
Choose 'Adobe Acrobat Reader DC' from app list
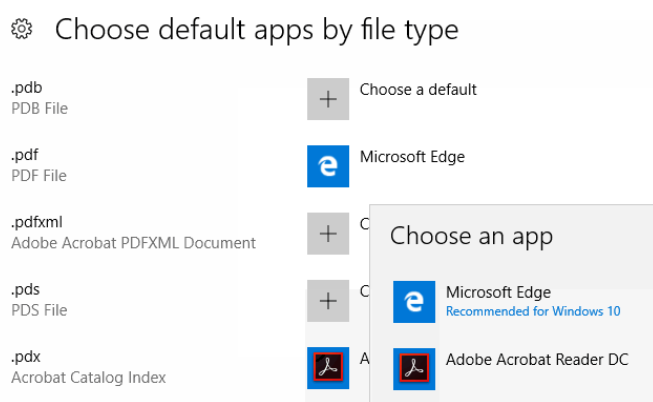pyautogui.click(x=537, y=360)
